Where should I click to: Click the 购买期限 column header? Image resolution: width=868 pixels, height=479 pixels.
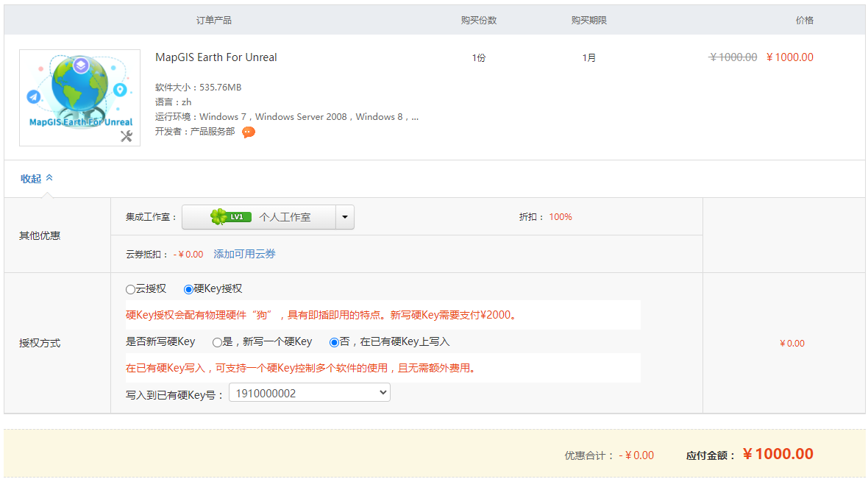click(589, 21)
